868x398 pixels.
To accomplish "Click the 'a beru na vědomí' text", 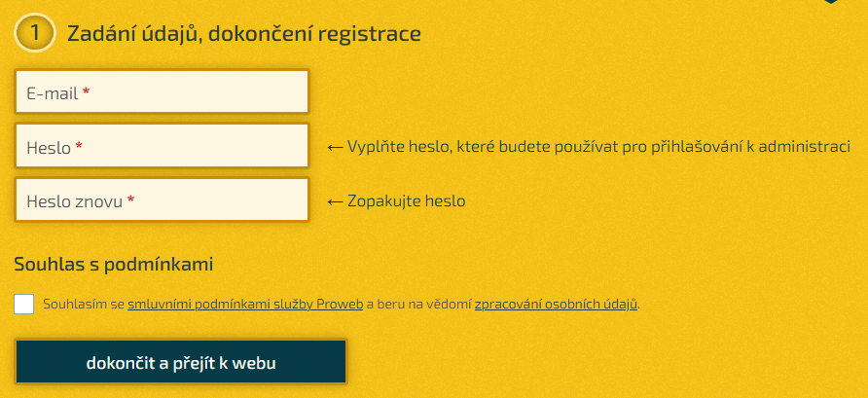I will 419,305.
